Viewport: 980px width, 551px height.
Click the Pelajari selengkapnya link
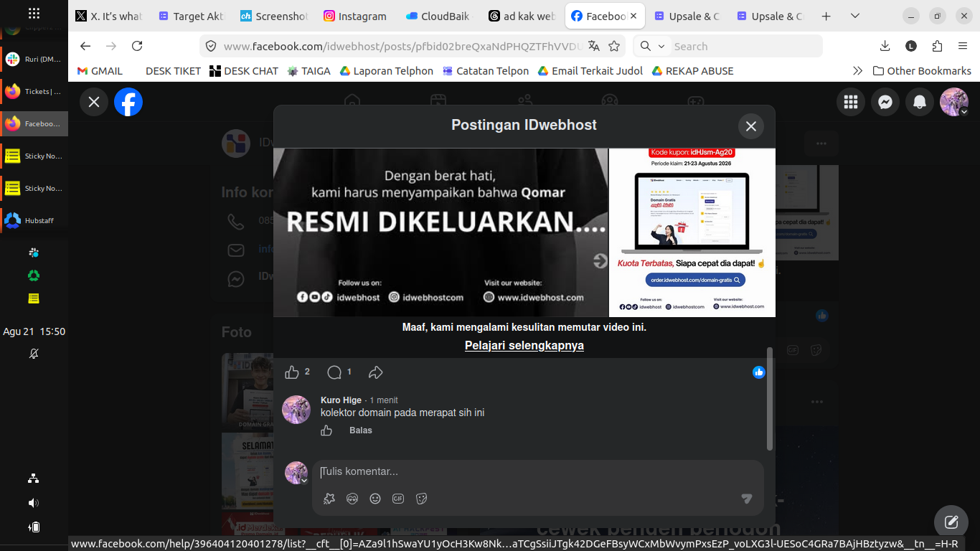pyautogui.click(x=524, y=346)
